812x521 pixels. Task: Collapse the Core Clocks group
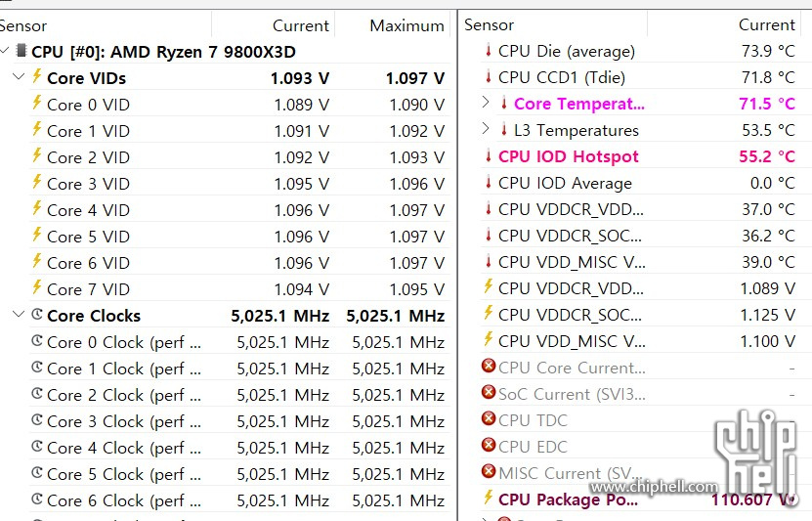tap(19, 315)
